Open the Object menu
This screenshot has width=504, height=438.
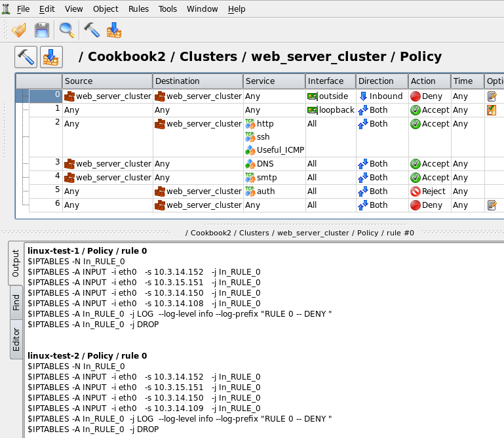click(106, 9)
